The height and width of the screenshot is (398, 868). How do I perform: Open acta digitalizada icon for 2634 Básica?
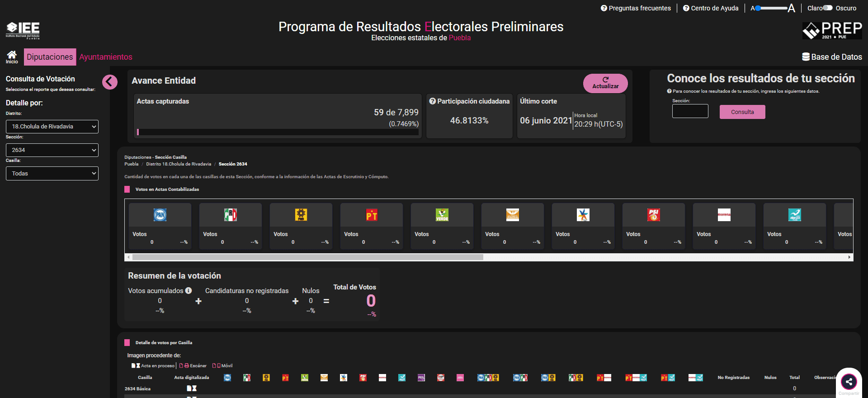pyautogui.click(x=192, y=388)
